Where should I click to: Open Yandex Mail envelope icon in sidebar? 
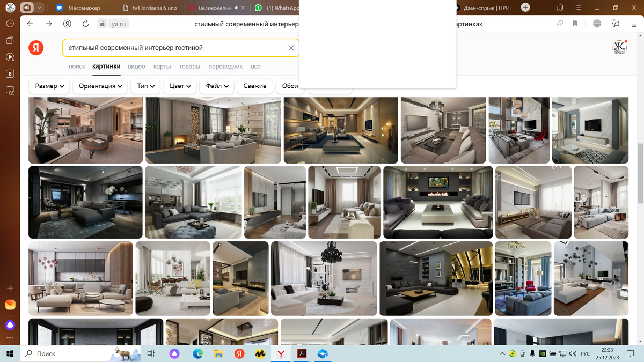click(x=10, y=305)
